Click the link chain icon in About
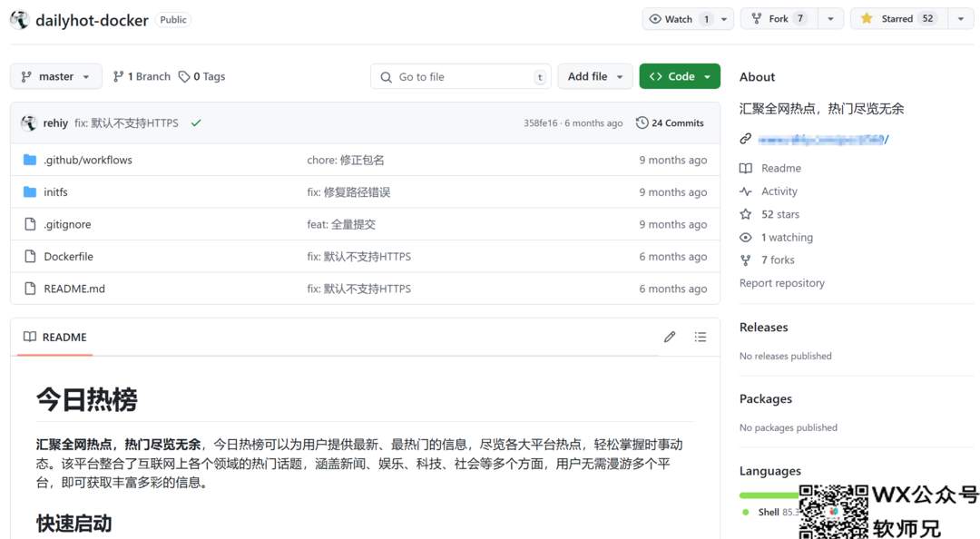Image resolution: width=980 pixels, height=539 pixels. tap(746, 139)
